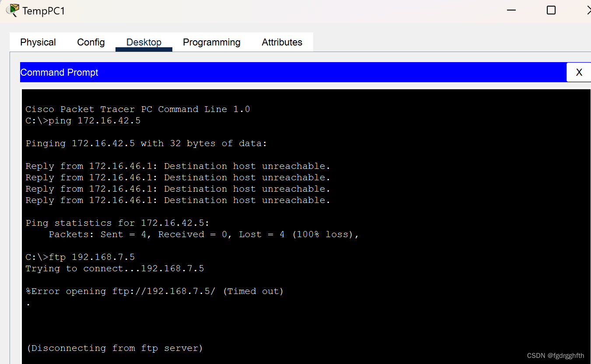Image resolution: width=591 pixels, height=364 pixels.
Task: Click the 'Packets: Sent = 4' statistics line
Action: (x=204, y=234)
